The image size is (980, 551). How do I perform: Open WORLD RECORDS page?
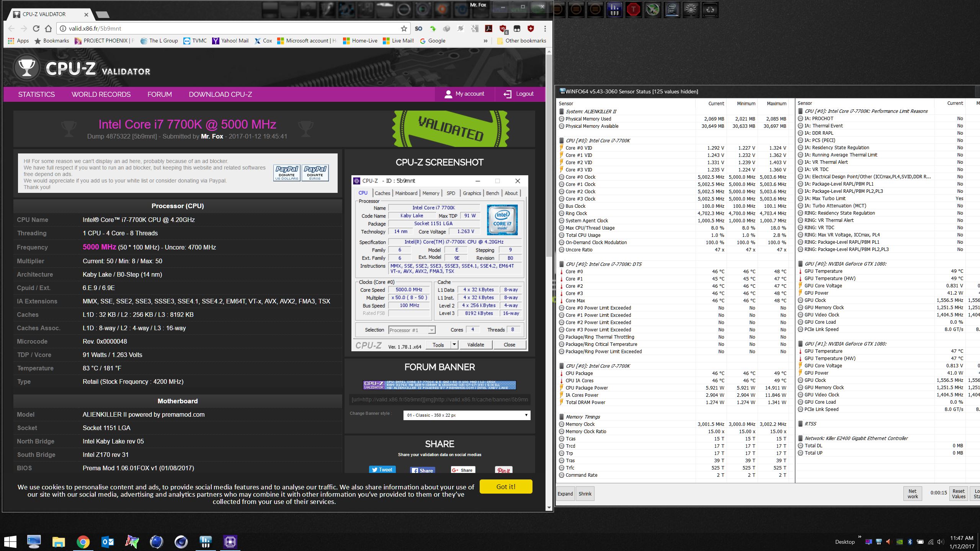(101, 94)
